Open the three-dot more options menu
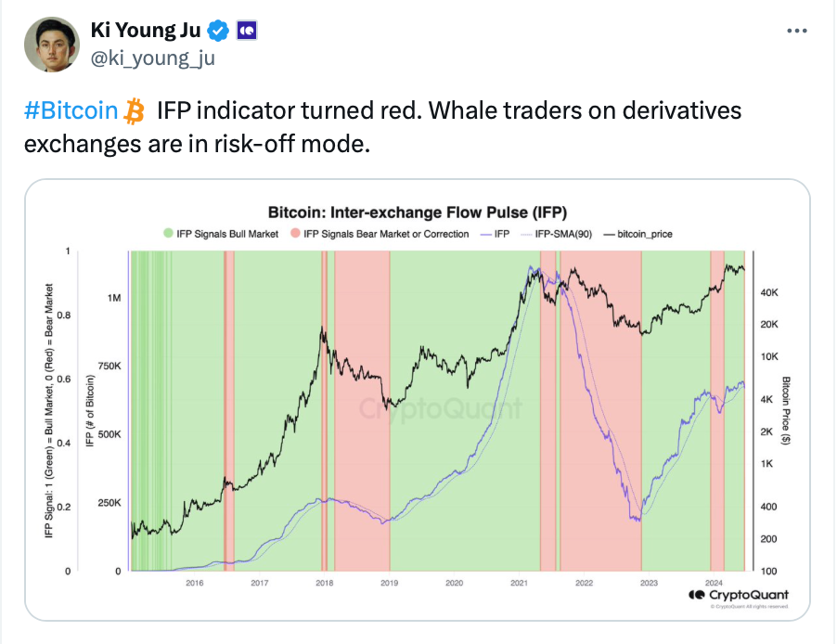 pos(796,31)
